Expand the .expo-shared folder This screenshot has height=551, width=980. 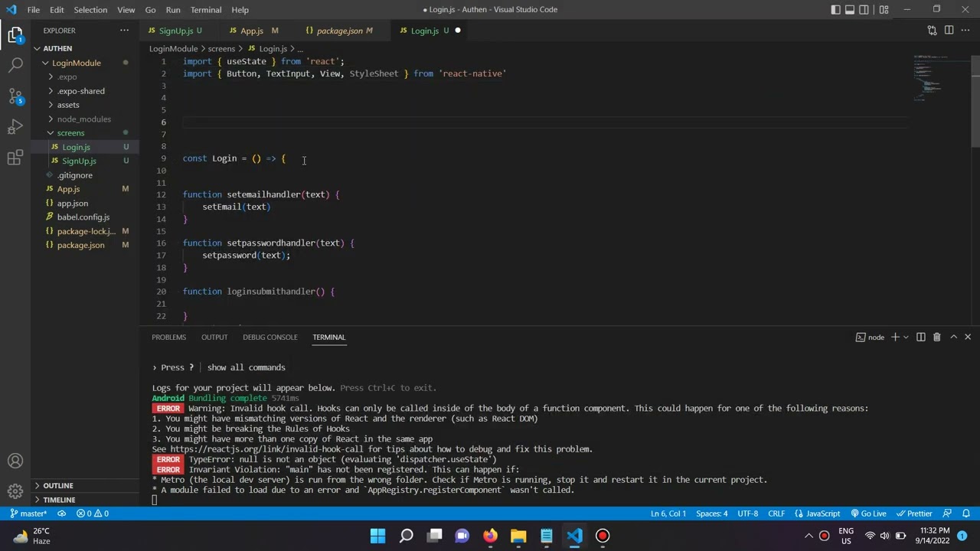coord(84,91)
